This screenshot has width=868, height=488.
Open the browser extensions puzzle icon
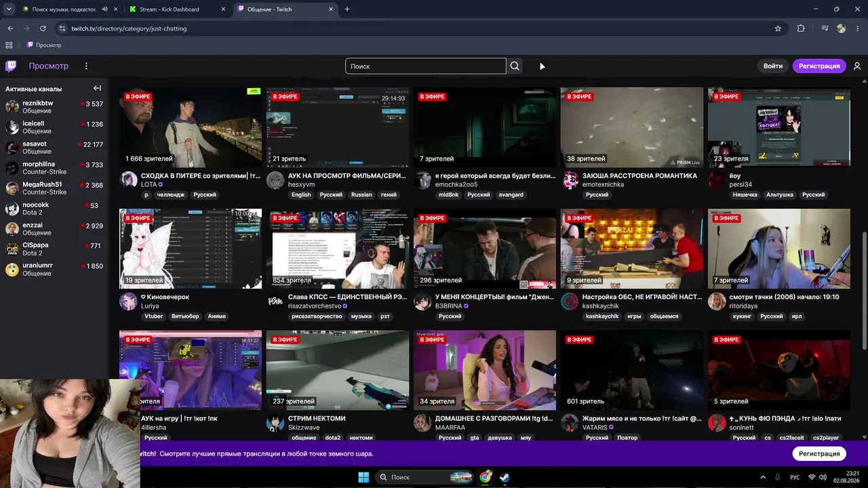pos(801,28)
